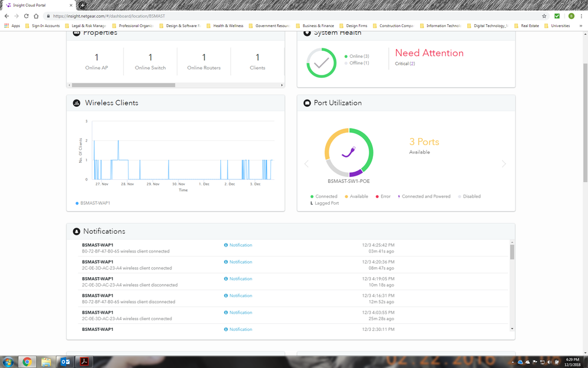Open Outlook from the taskbar

65,362
